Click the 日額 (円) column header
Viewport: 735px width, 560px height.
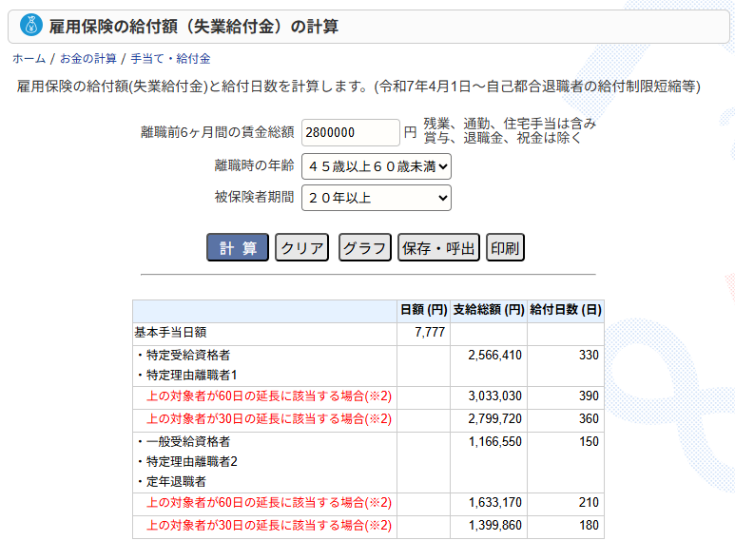click(423, 311)
